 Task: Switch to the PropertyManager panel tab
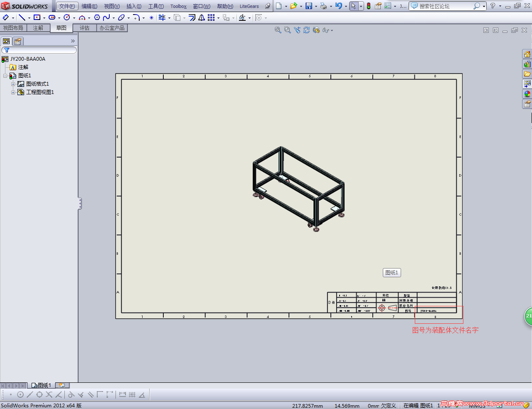click(18, 41)
